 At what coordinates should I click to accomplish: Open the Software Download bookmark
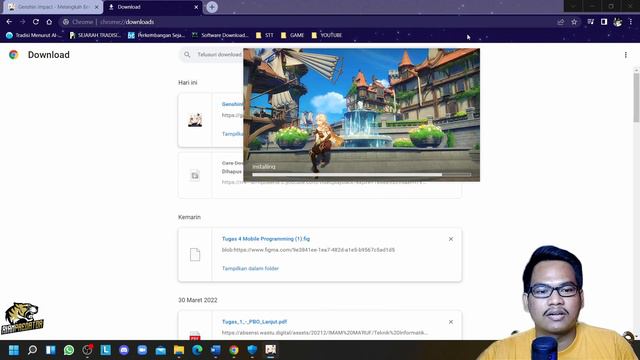pyautogui.click(x=220, y=36)
